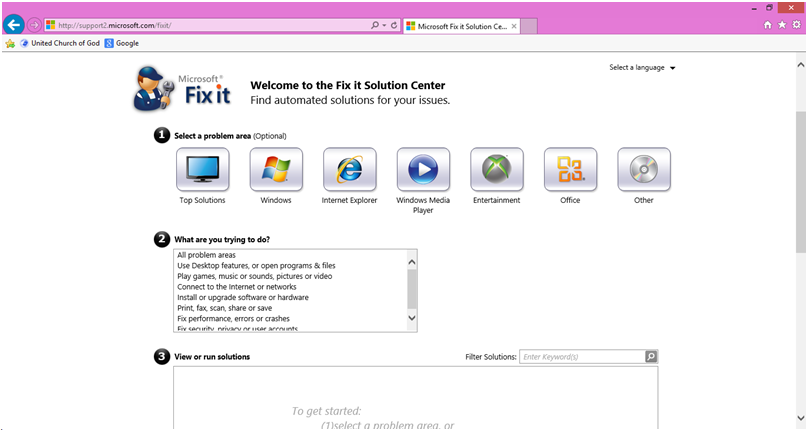Open the Google favorites bar link
This screenshot has width=807, height=430.
coord(122,43)
